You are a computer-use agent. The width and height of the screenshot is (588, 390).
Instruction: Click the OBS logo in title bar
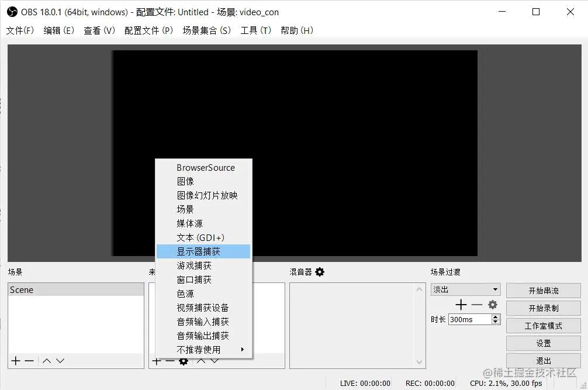tap(12, 12)
